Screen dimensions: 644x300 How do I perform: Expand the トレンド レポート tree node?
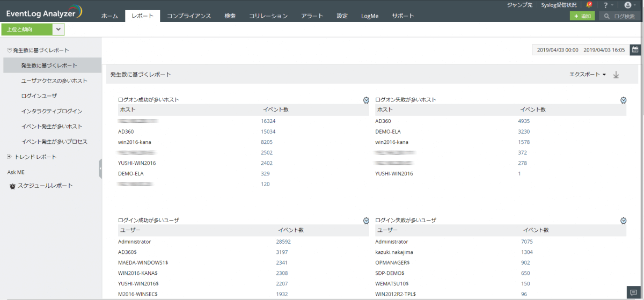pyautogui.click(x=9, y=157)
